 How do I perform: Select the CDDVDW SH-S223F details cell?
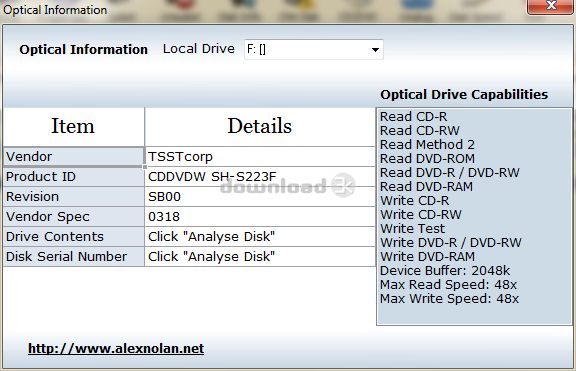[260, 177]
